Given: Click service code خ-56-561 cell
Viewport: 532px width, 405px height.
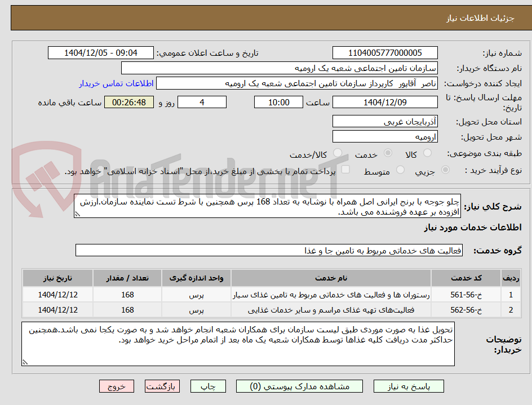Looking at the screenshot, I should click(x=466, y=295).
